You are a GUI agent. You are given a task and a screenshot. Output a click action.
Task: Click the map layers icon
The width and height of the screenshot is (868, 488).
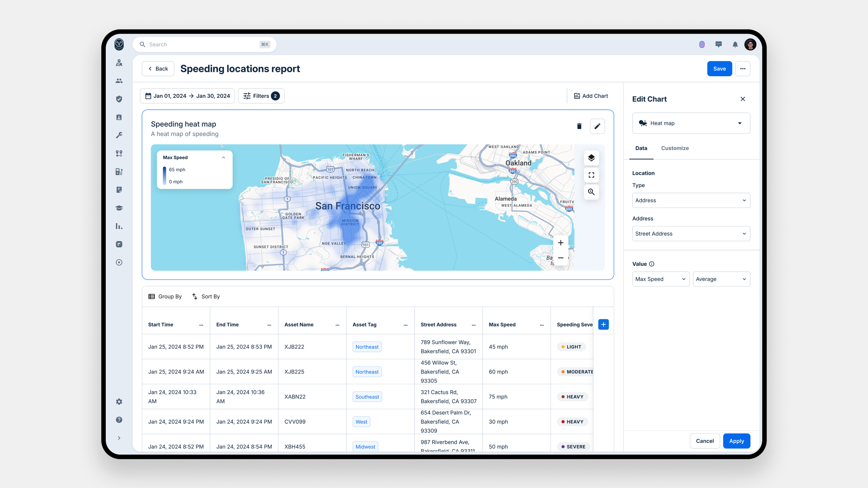(591, 158)
